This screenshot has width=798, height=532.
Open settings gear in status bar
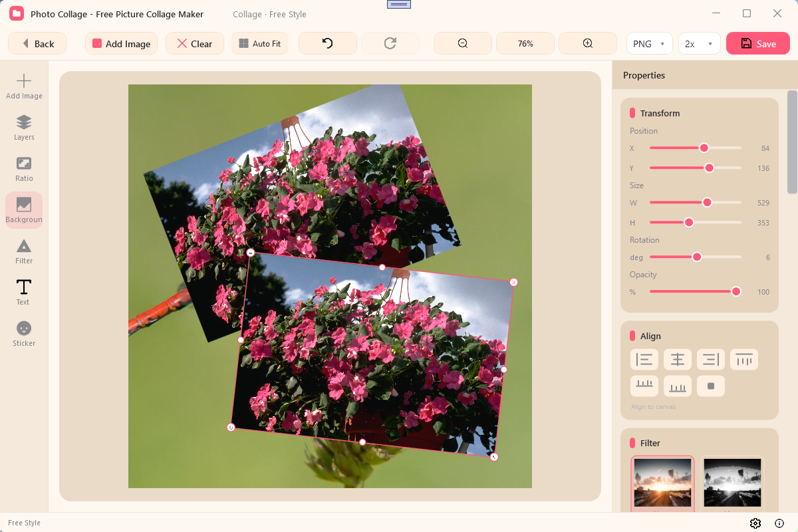(755, 523)
